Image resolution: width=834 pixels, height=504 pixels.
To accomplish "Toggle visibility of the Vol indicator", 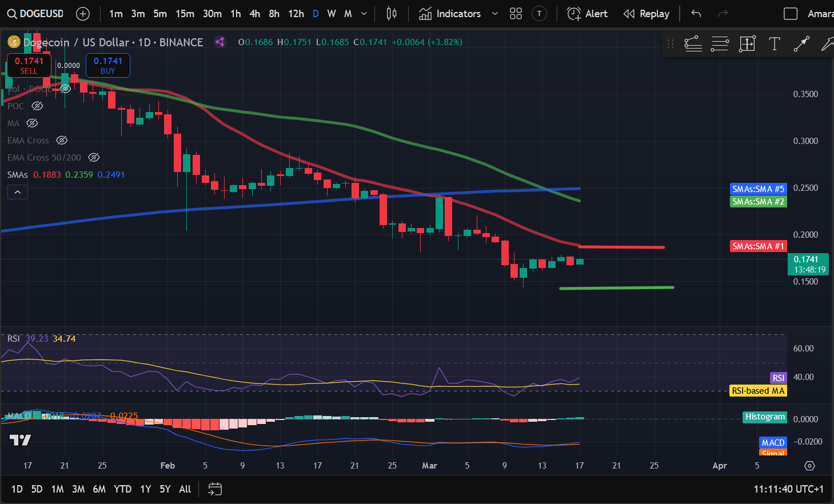I will tap(65, 89).
